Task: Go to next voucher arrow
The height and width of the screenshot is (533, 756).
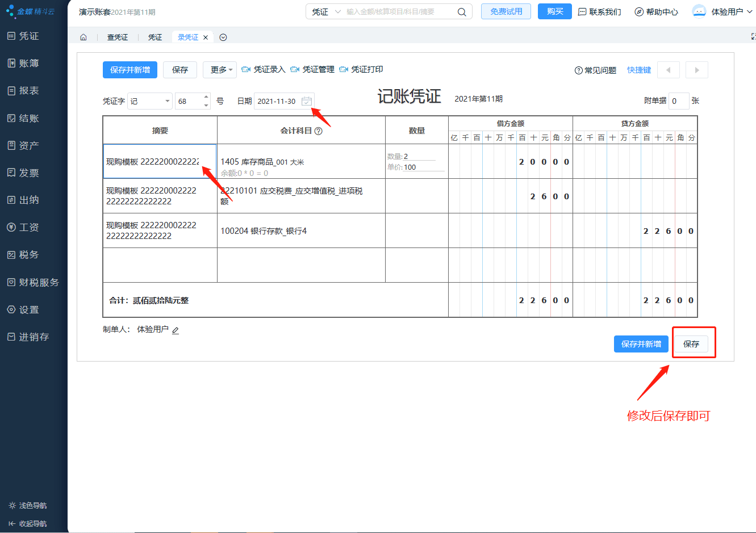Action: [697, 70]
